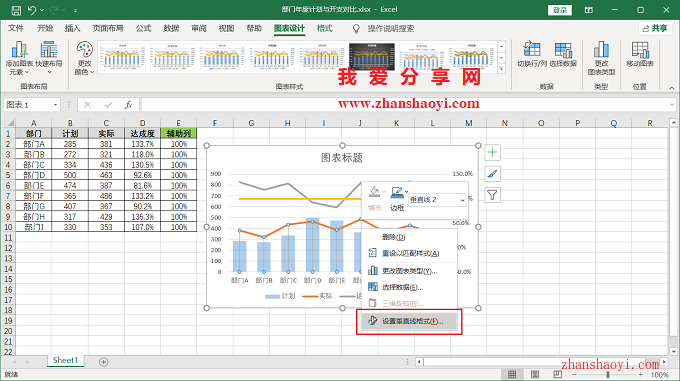Image resolution: width=680 pixels, height=381 pixels.
Task: Switch to Normal view in status bar
Action: [512, 374]
